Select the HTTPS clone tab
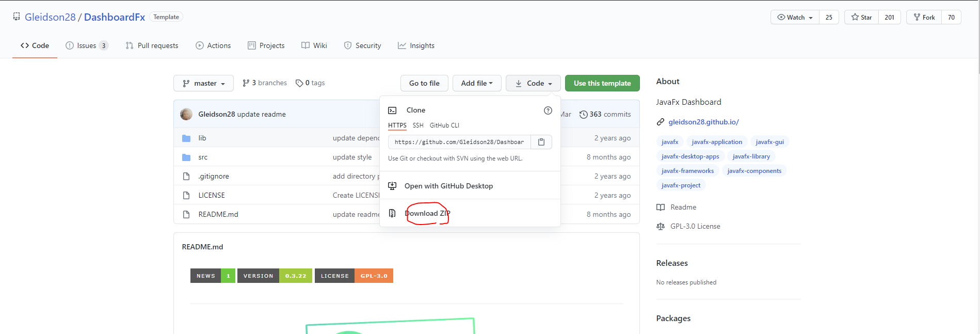Screen dimensions: 980x334 (x=397, y=125)
